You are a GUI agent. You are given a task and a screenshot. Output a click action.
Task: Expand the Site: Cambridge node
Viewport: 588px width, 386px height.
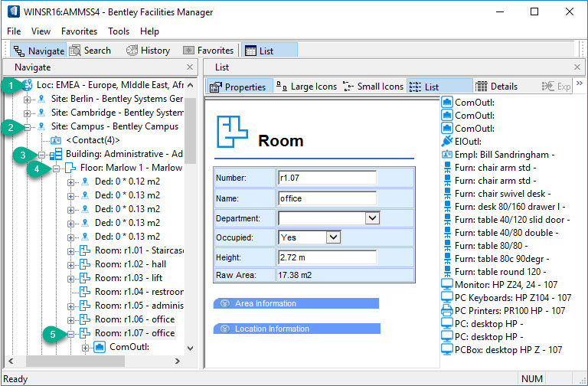point(27,113)
